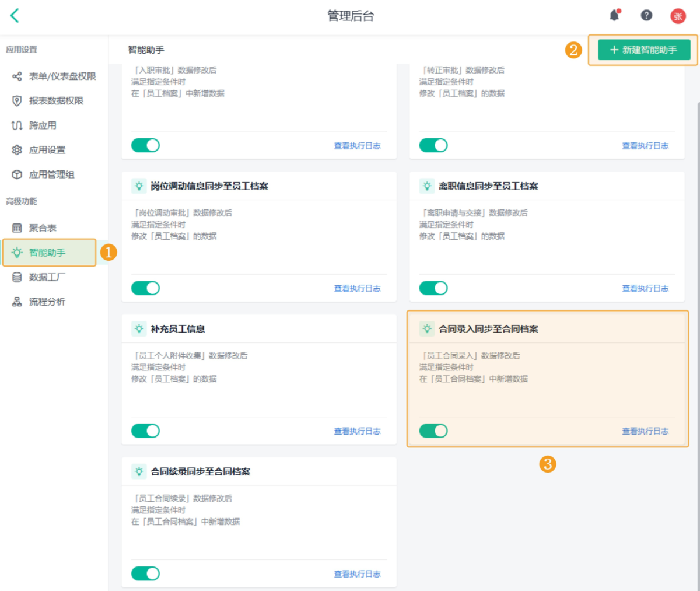View execution log for 合同录入同步至合同档案
The image size is (700, 591).
click(x=645, y=432)
